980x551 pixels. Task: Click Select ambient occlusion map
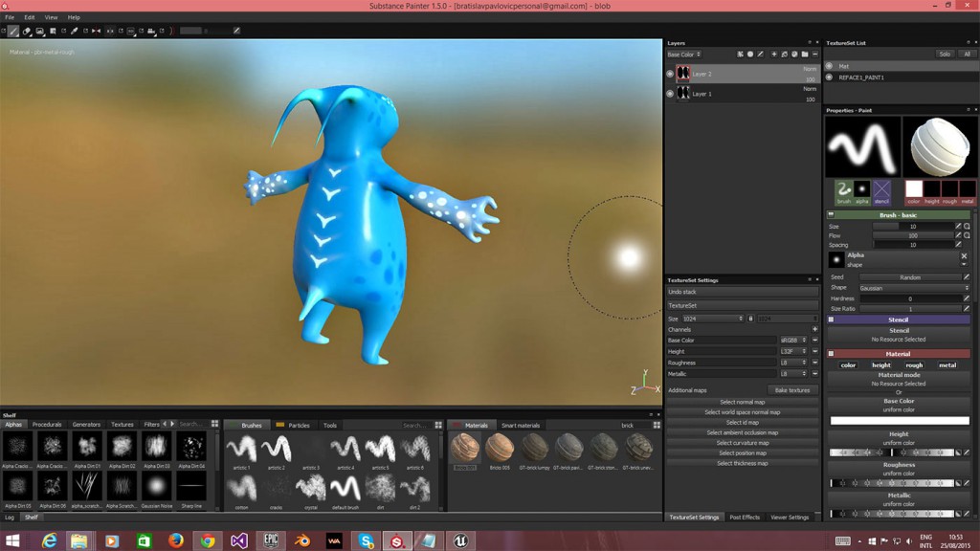coord(743,433)
